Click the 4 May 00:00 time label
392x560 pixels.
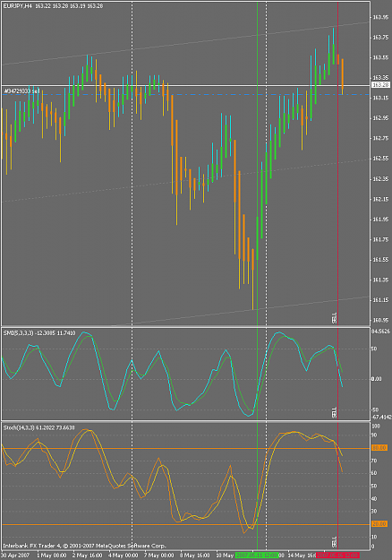pos(123,556)
